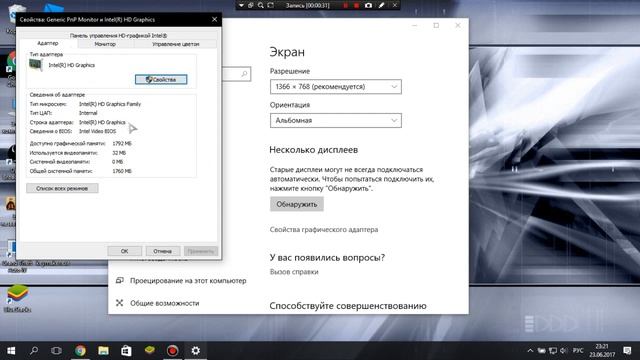This screenshot has height=360, width=640.
Task: Pause the screen recording
Action: [x=345, y=5]
